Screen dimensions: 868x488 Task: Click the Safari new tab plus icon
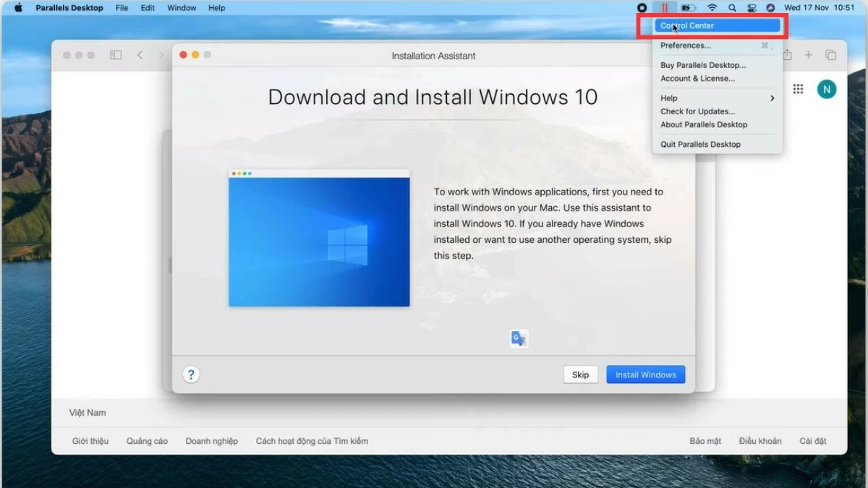pos(809,55)
